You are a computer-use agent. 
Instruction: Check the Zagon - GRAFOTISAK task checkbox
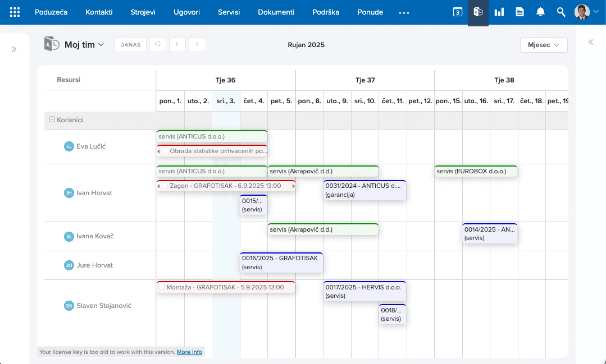165,186
